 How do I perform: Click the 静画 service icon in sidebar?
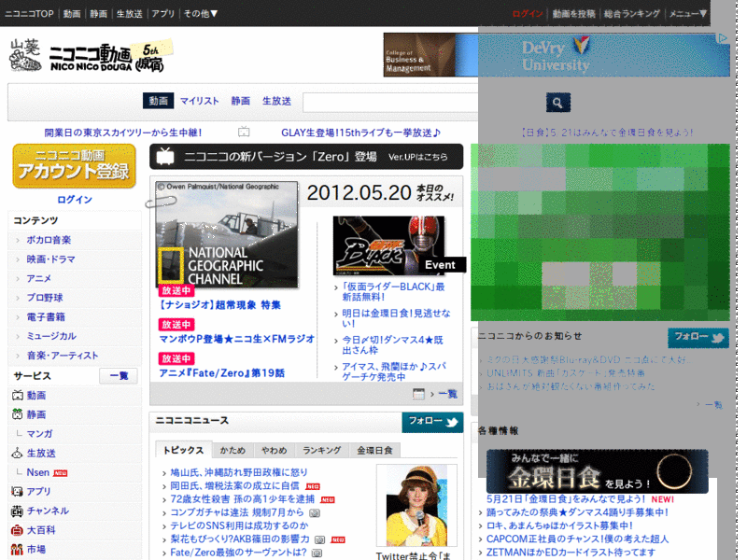point(17,414)
